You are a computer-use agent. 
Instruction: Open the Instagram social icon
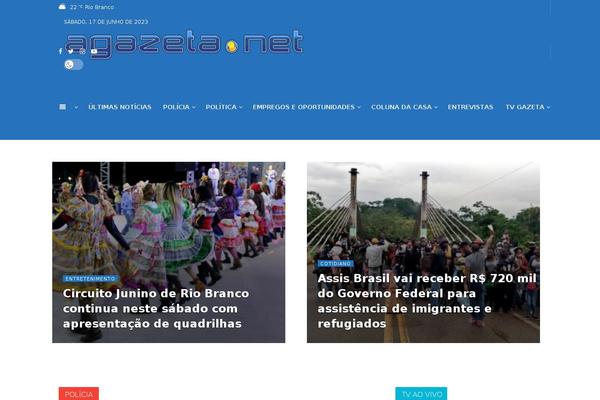(x=82, y=51)
